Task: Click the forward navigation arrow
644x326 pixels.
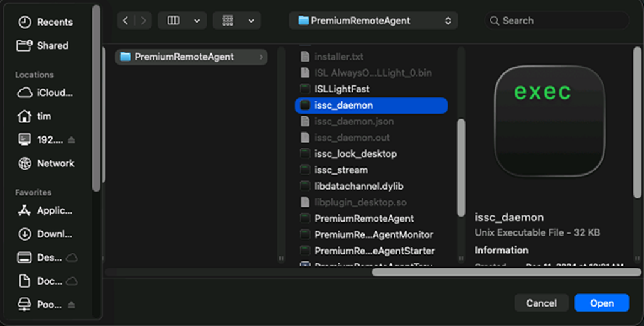Action: [142, 21]
